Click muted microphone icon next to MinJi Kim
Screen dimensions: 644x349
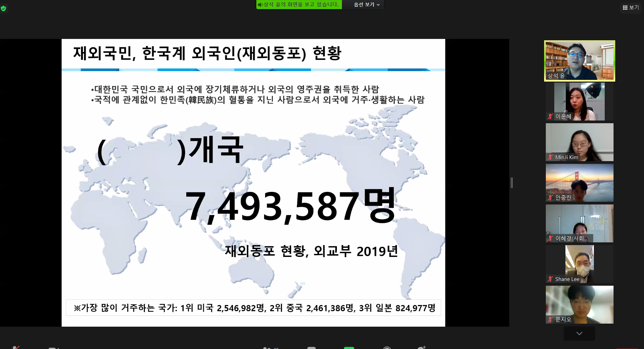[x=550, y=157]
